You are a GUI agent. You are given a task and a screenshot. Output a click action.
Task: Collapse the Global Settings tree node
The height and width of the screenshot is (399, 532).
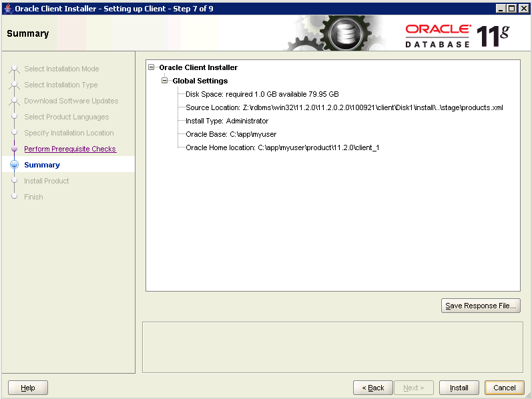point(165,81)
